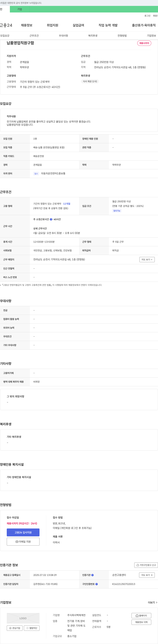Click the 월급 250만원 이상 value in 임금 조건
158x644 pixels.
[x=121, y=201]
